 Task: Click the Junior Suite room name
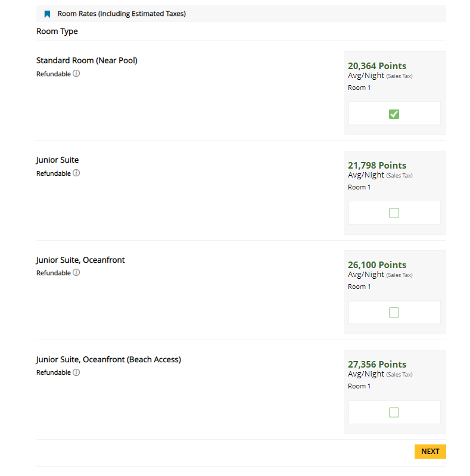pos(57,160)
